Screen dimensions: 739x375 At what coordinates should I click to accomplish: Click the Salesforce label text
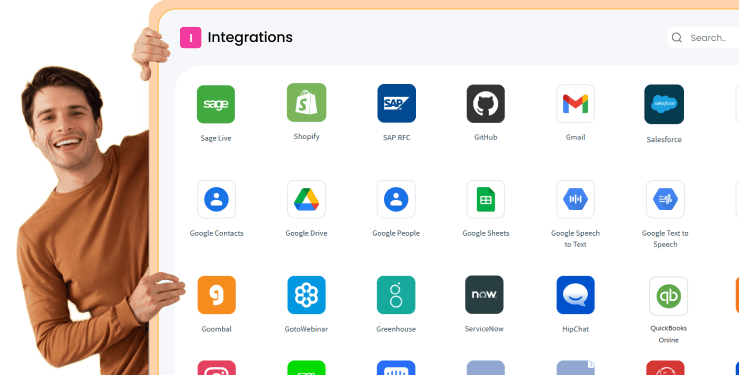pyautogui.click(x=664, y=139)
